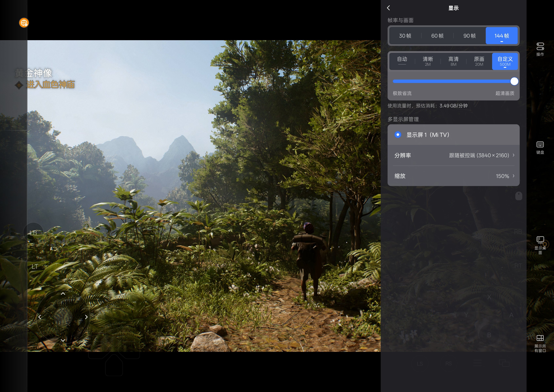The height and width of the screenshot is (392, 554).
Task: Tap the virtual LB bumper button
Action: tap(33, 233)
